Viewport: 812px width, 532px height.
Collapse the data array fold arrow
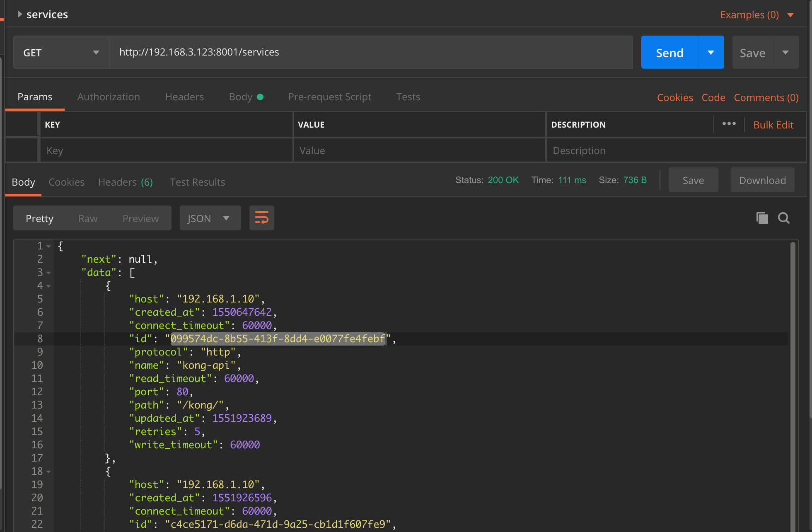(x=48, y=273)
